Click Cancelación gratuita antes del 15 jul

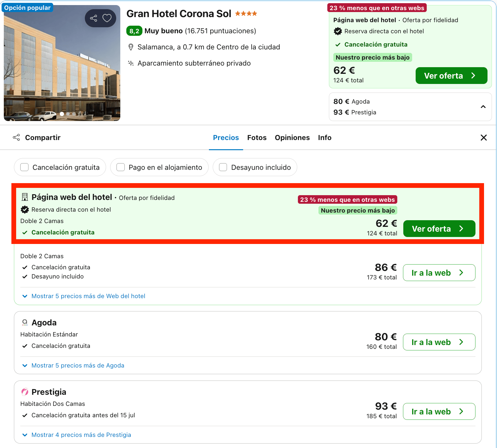click(x=83, y=415)
